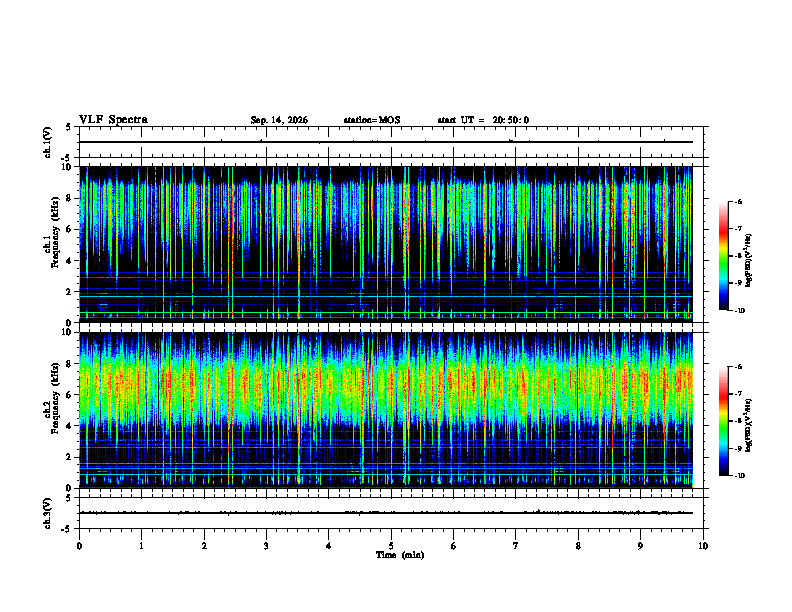The image size is (792, 612).
Task: Click the ch.1 spectrogram color bar
Action: pyautogui.click(x=724, y=256)
